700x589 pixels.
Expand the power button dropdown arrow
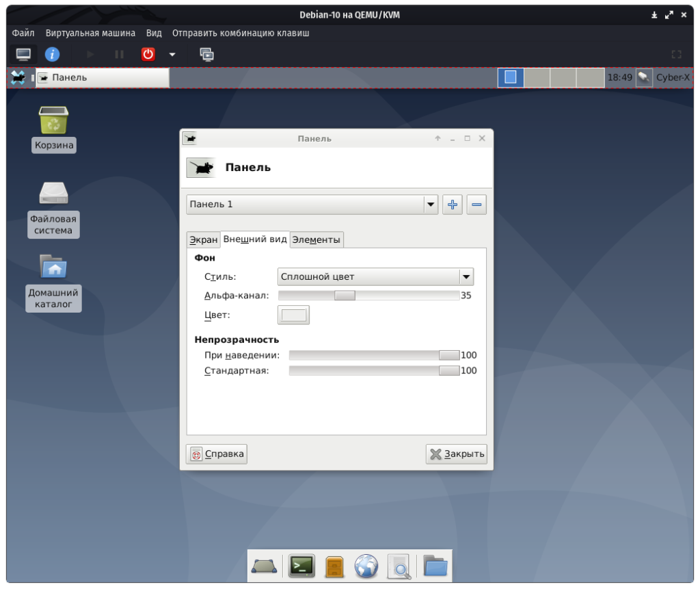(x=172, y=55)
